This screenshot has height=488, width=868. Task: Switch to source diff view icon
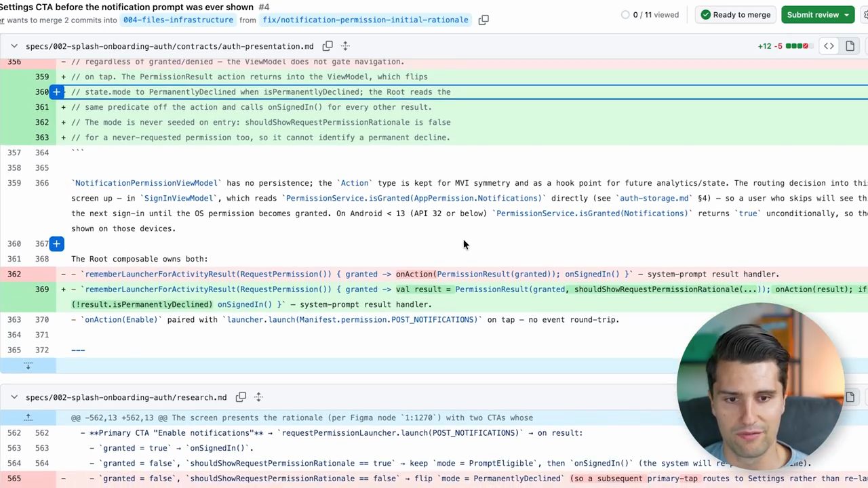pos(829,46)
